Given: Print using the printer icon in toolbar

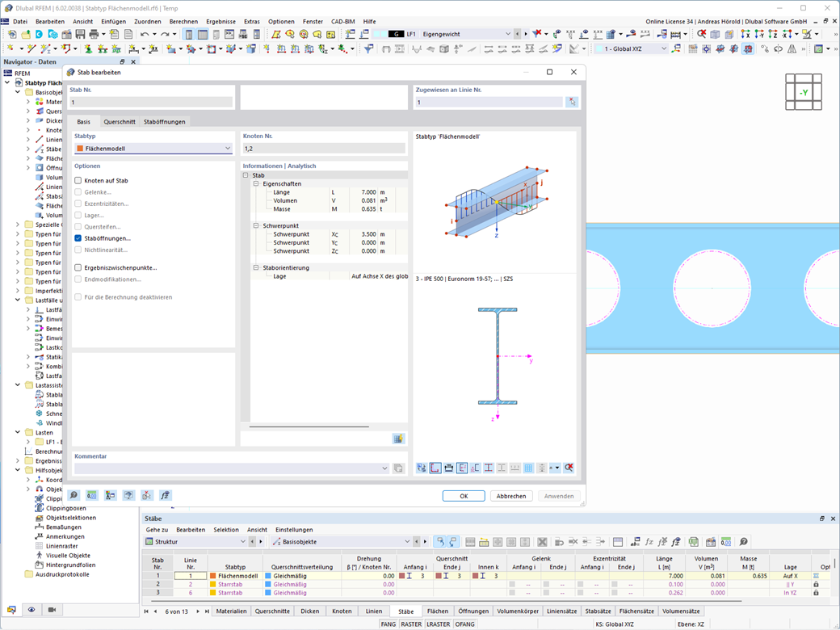Looking at the screenshot, I should pyautogui.click(x=94, y=34).
